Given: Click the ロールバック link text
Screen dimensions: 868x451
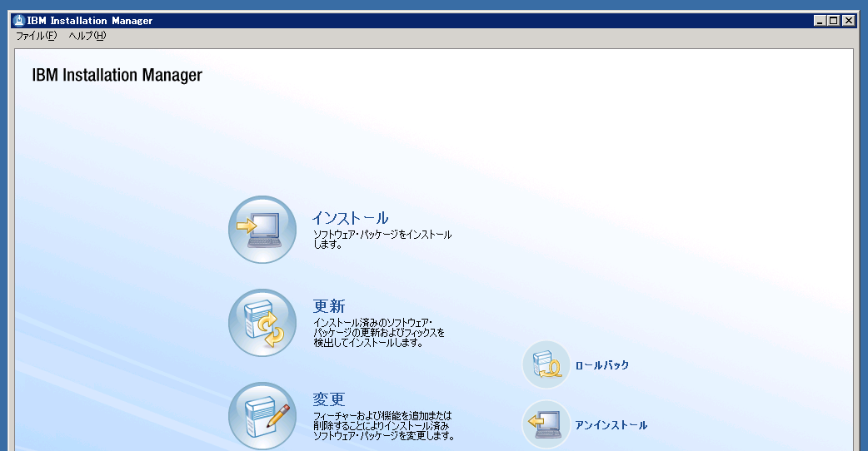Looking at the screenshot, I should tap(601, 365).
